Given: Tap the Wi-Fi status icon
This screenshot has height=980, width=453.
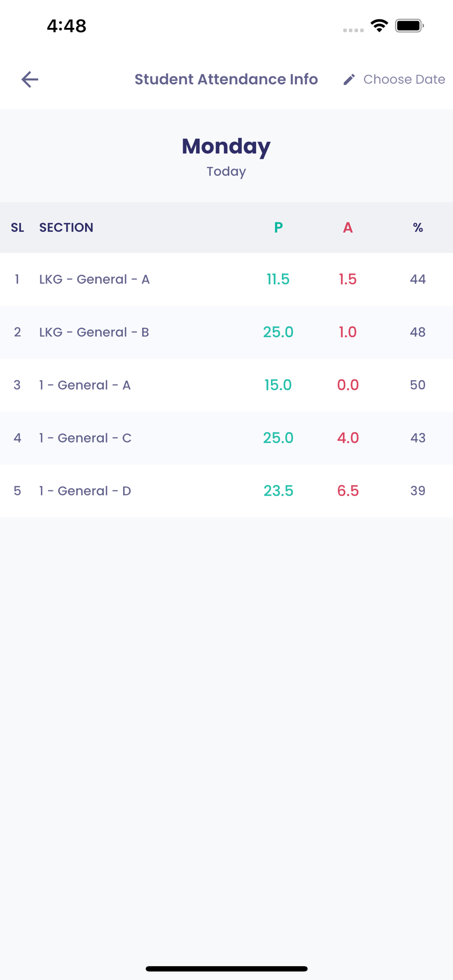Looking at the screenshot, I should coord(379,25).
